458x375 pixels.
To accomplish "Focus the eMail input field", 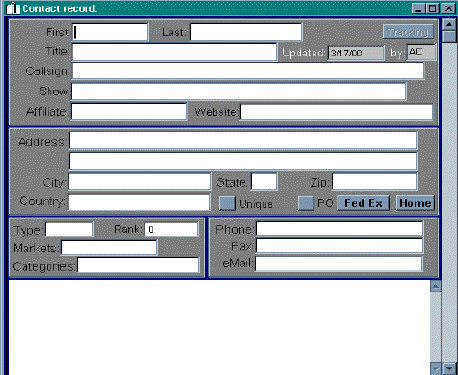I will pyautogui.click(x=339, y=264).
